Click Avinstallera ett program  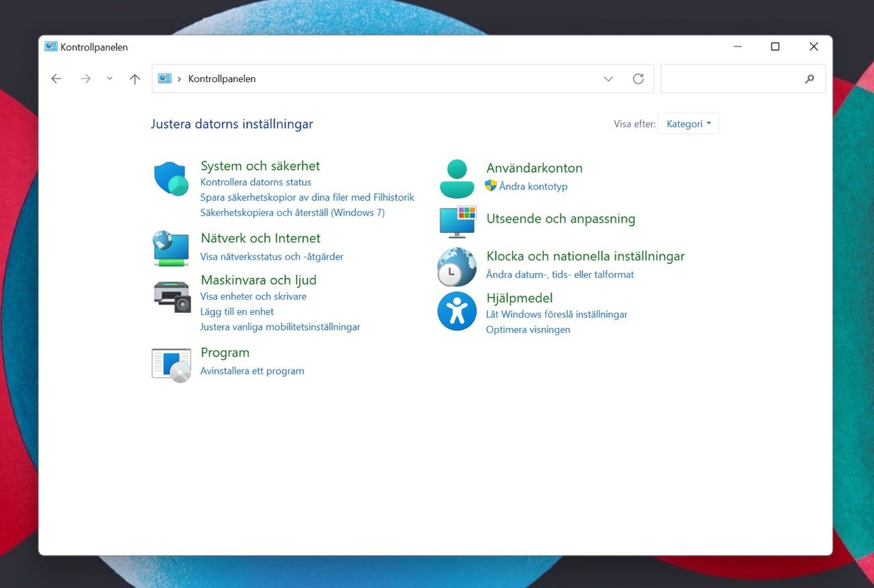(252, 371)
